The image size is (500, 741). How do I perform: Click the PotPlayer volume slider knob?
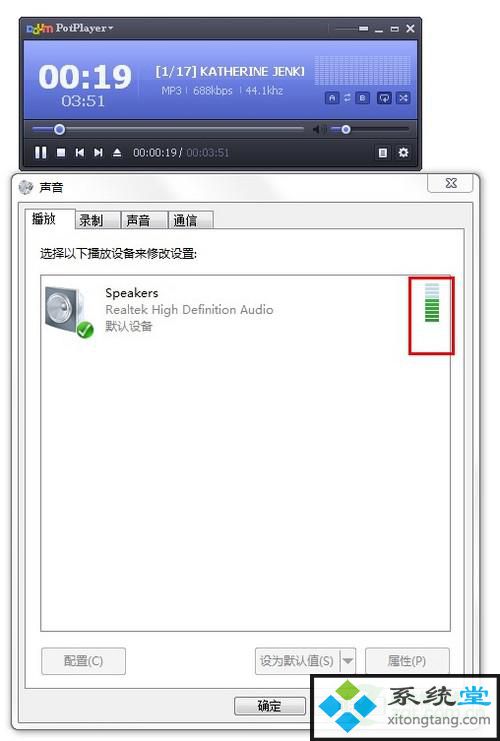click(346, 129)
